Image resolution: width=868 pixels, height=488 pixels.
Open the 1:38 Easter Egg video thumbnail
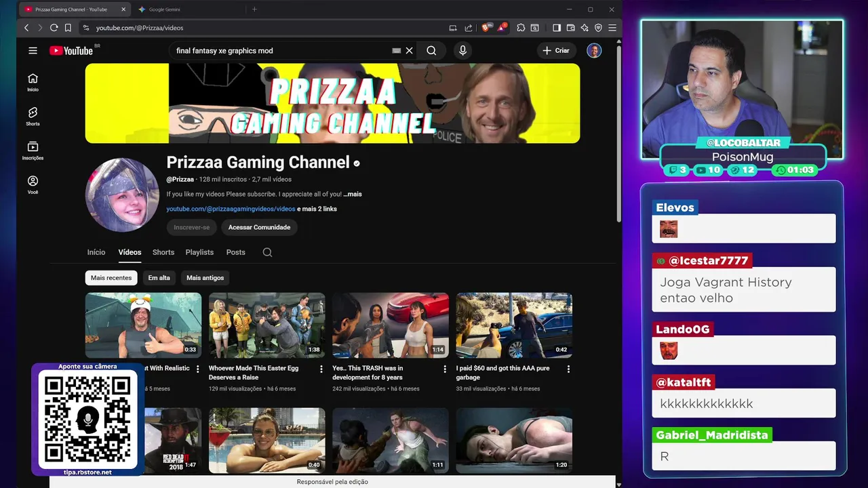267,325
